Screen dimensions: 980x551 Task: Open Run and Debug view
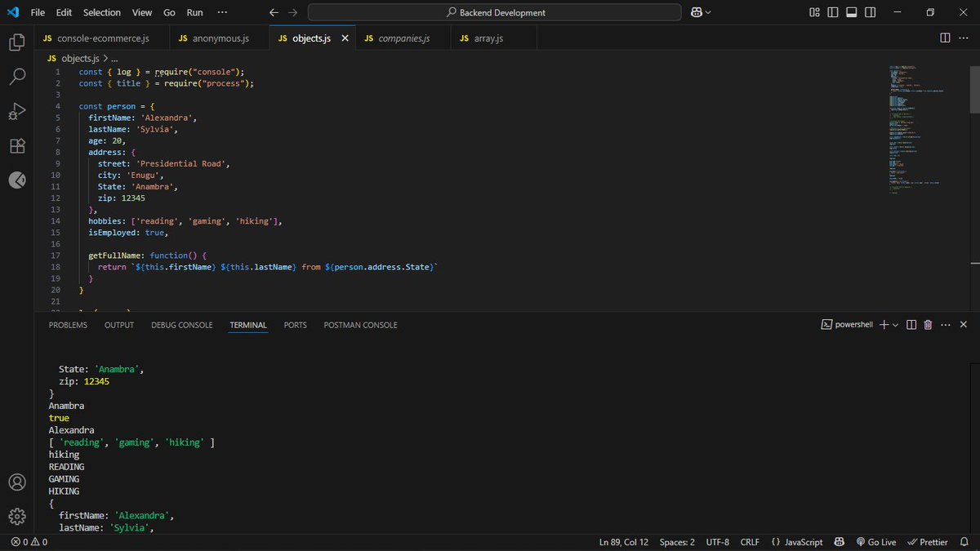click(16, 111)
